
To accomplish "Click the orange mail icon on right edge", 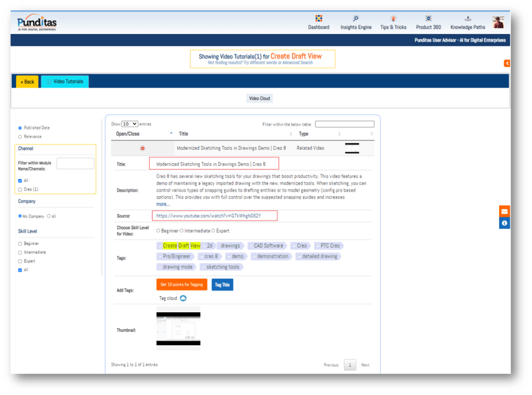I will [504, 211].
